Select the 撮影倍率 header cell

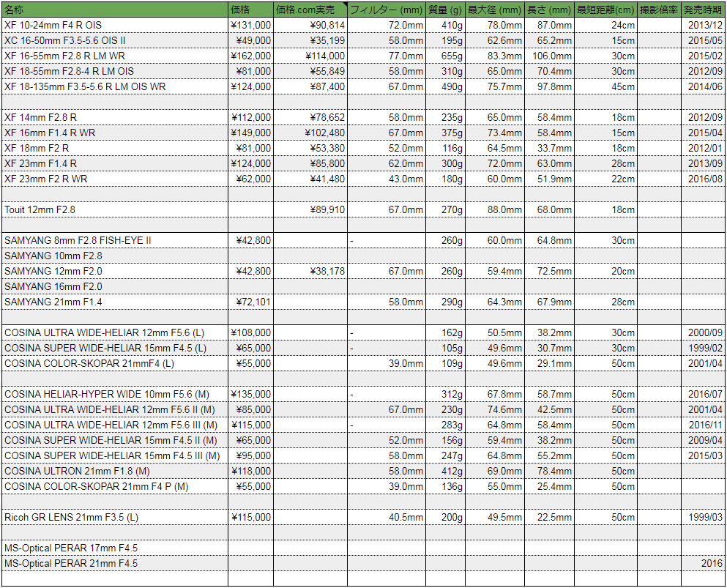(x=659, y=10)
